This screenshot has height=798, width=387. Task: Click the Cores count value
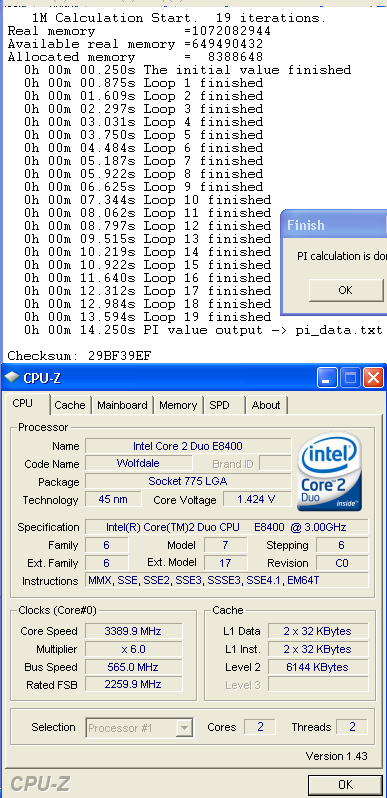tap(260, 727)
